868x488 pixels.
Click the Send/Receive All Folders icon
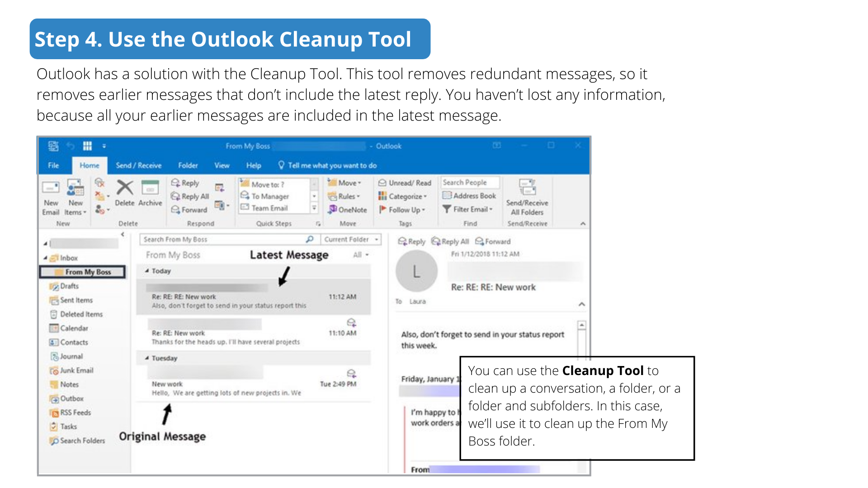(527, 187)
